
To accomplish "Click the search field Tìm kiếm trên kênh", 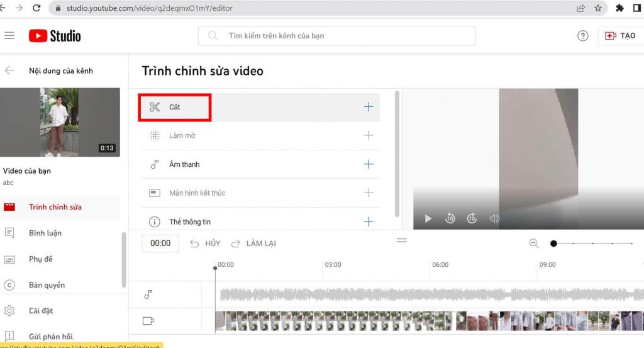I will click(337, 36).
